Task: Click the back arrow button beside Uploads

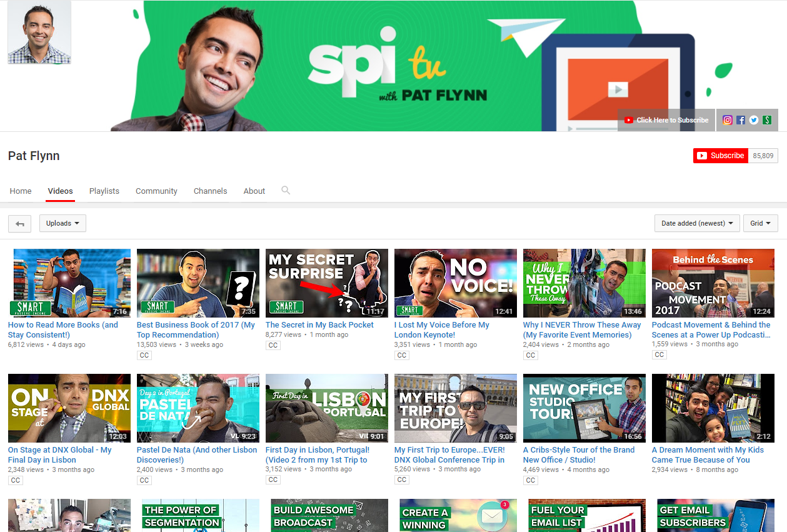Action: point(20,223)
